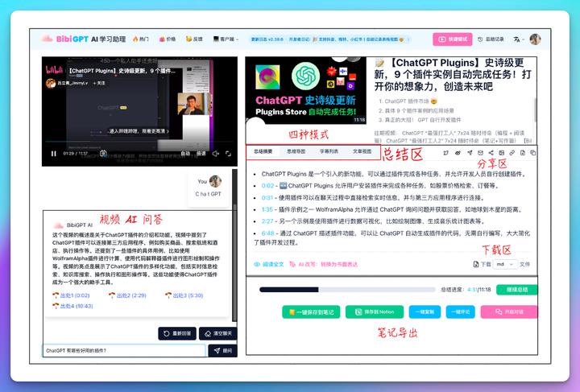
Task: Open the md file format dropdown
Action: (505, 264)
